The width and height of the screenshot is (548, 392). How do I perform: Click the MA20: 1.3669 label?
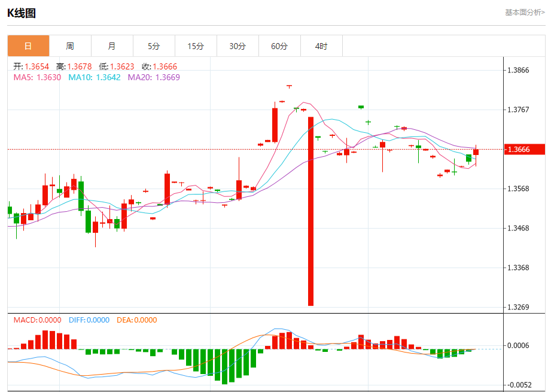154,77
